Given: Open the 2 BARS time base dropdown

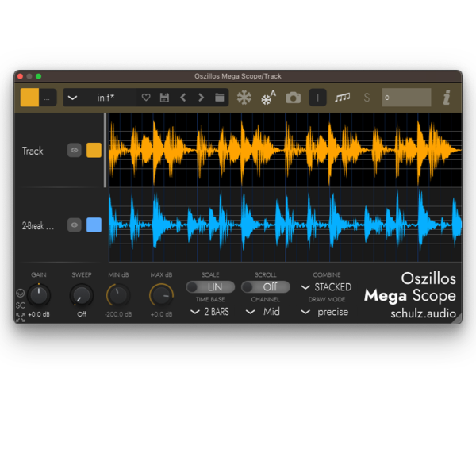Looking at the screenshot, I should tap(210, 312).
